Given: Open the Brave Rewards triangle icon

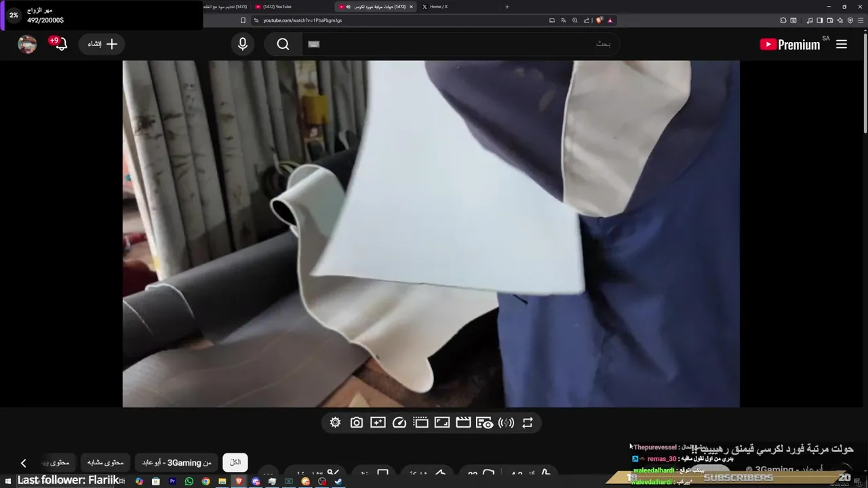Looking at the screenshot, I should (610, 20).
